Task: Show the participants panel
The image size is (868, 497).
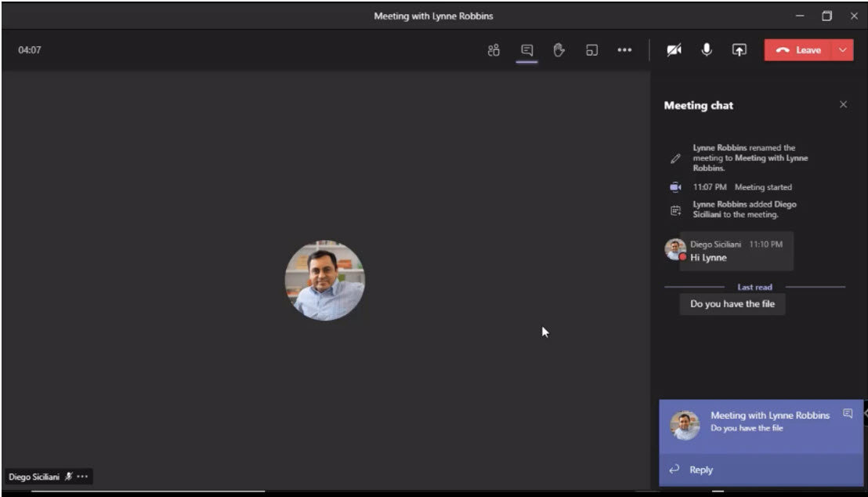Action: (x=494, y=50)
